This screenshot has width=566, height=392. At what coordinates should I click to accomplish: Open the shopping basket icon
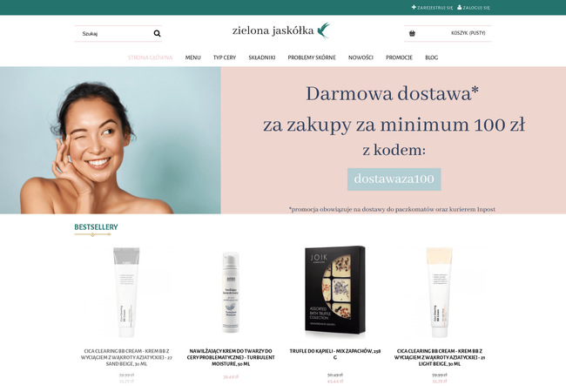pyautogui.click(x=412, y=34)
